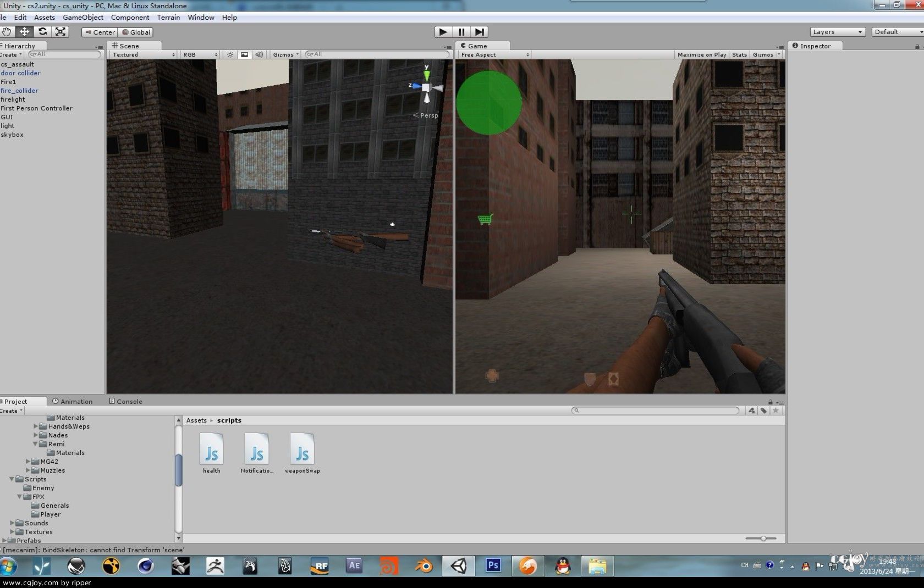This screenshot has height=588, width=924.
Task: Select the weaponSwap script file
Action: click(302, 453)
